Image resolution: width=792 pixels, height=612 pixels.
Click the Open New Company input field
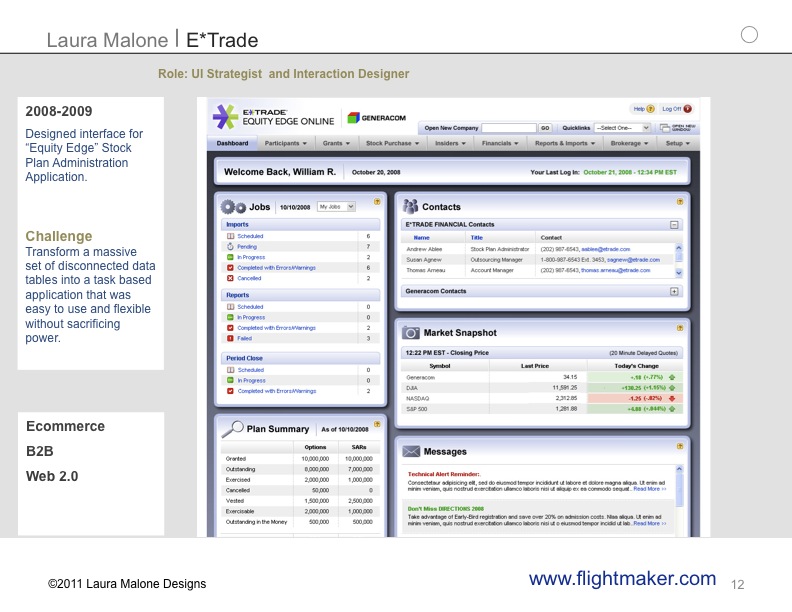click(509, 128)
